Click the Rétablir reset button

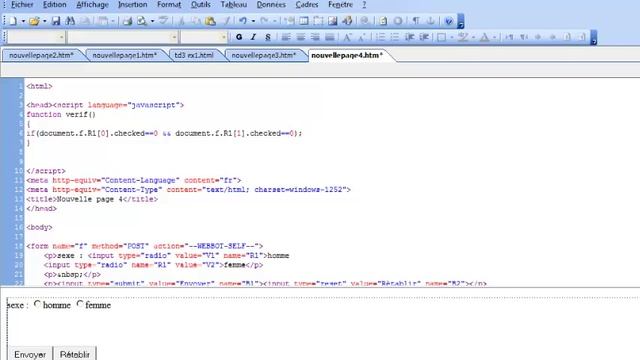75,354
